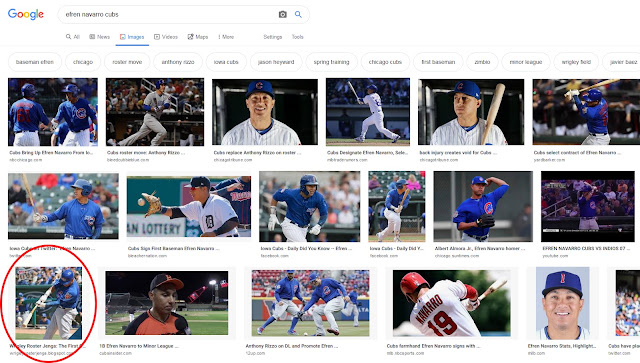Open the 'Cubs roster move: Anthony Rizzo' image
The width and height of the screenshot is (640, 363).
click(x=155, y=112)
